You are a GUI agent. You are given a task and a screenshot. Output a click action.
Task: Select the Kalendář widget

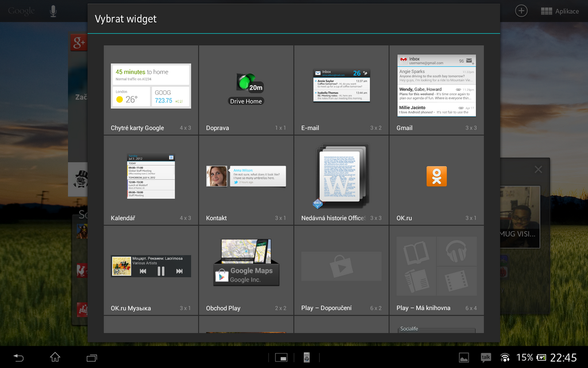tap(150, 175)
